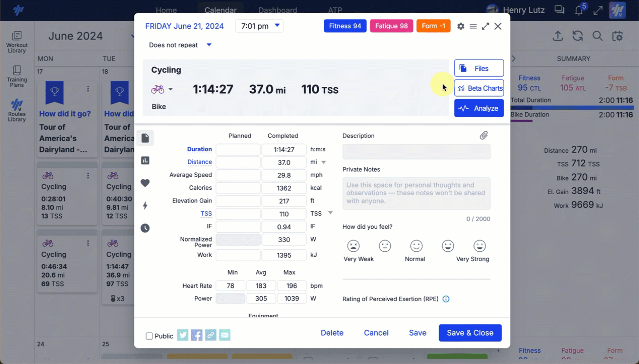Expand the bike sport type dropdown
This screenshot has width=639, height=364.
coord(170,89)
